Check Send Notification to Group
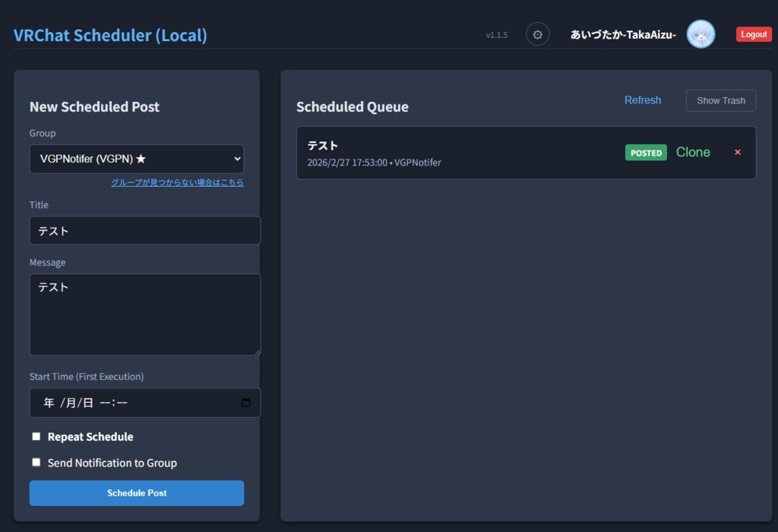This screenshot has height=532, width=778. 36,461
